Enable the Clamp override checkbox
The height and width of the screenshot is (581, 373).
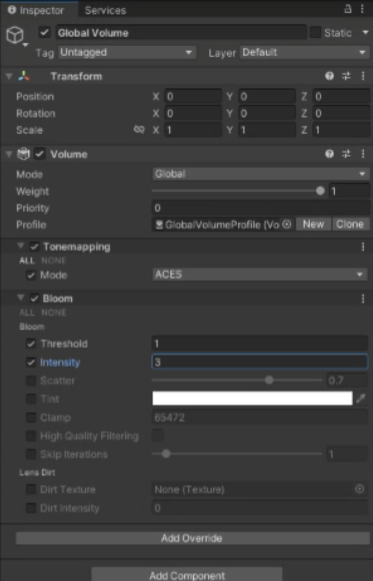(31, 417)
